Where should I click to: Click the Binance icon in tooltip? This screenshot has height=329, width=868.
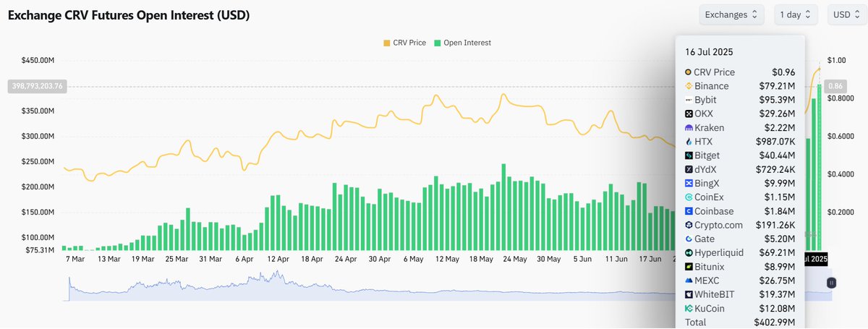click(689, 86)
